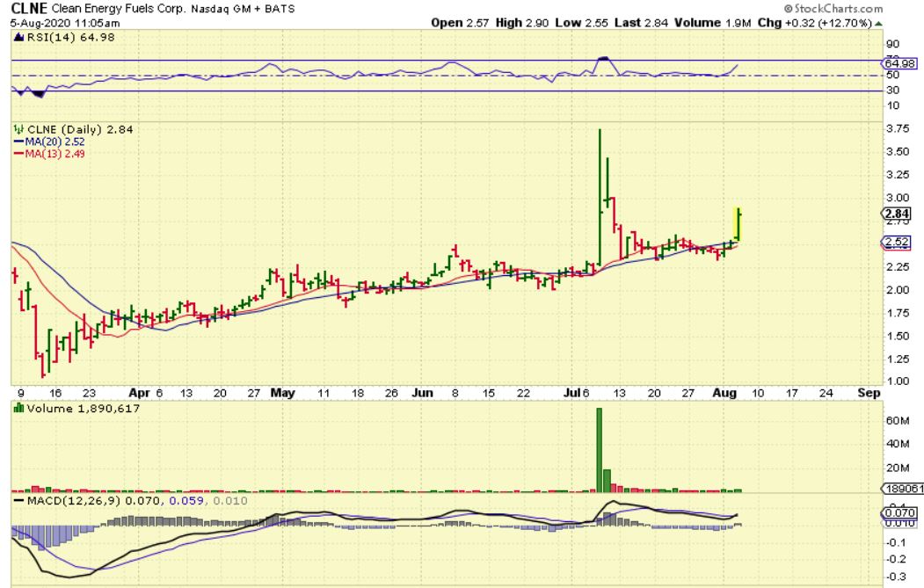This screenshot has width=924, height=588.
Task: Click the green up-arrow next to Chg
Action: pyautogui.click(x=878, y=24)
